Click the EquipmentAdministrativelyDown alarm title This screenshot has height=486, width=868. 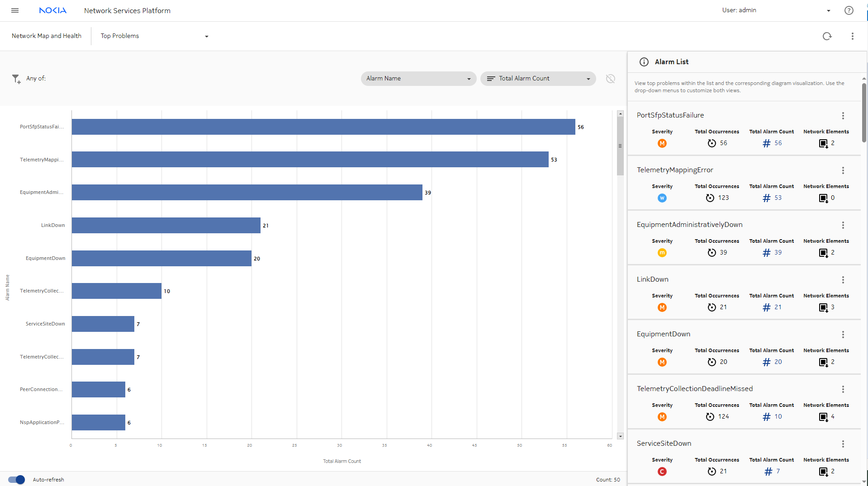(689, 225)
